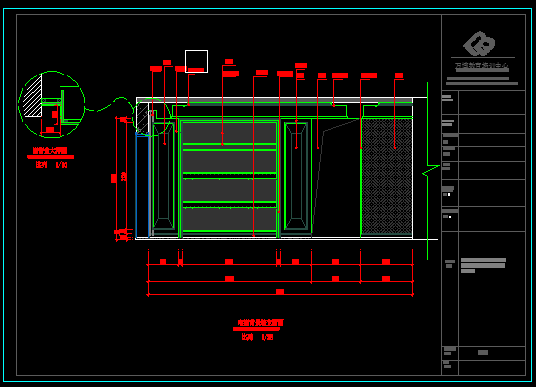Click the blue door frame outline
The width and height of the screenshot is (536, 387).
[x=143, y=185]
